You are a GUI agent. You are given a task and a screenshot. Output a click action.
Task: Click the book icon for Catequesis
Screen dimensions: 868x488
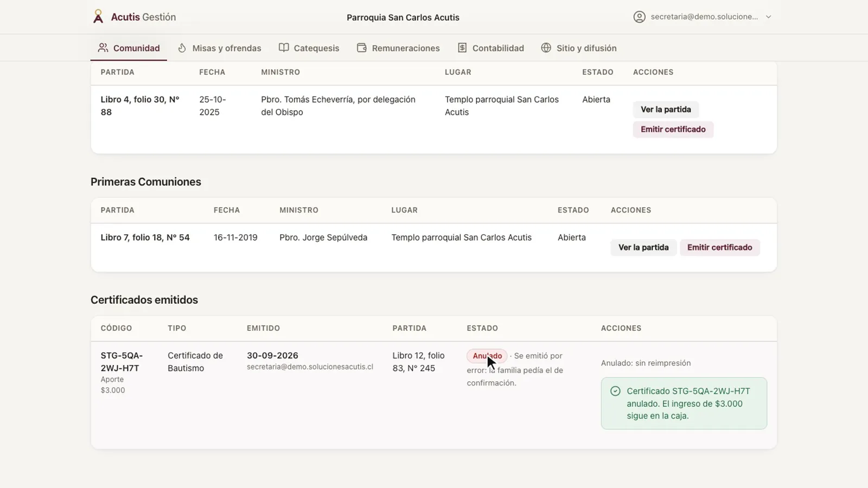click(284, 48)
